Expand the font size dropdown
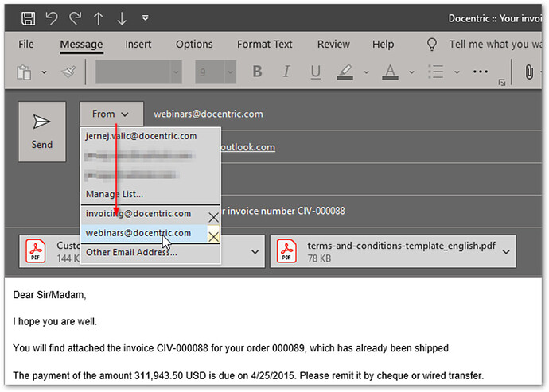Viewport: 549px width, 392px height. [x=230, y=72]
